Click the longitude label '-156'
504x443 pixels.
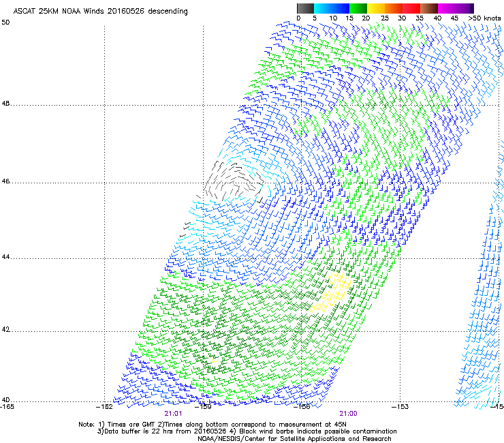click(x=302, y=407)
